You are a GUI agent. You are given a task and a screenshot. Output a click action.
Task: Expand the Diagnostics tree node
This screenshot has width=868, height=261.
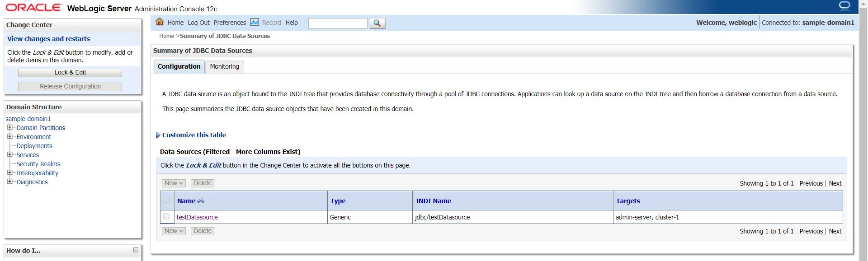[9, 182]
